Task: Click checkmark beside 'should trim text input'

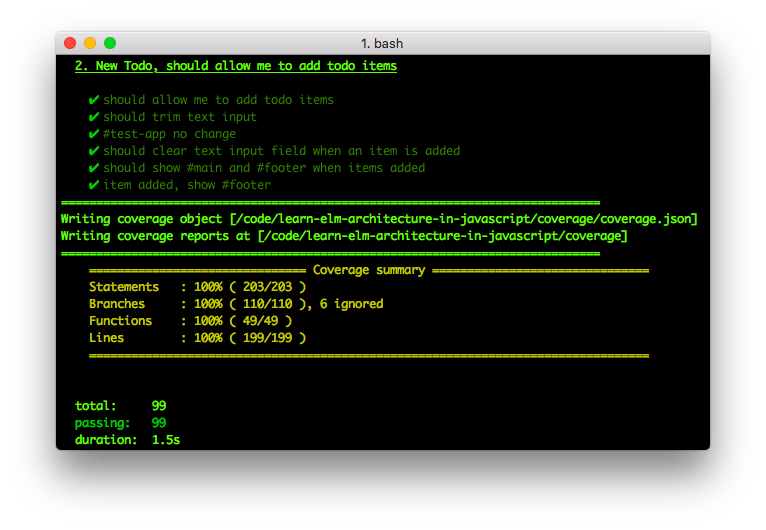Action: pos(94,117)
